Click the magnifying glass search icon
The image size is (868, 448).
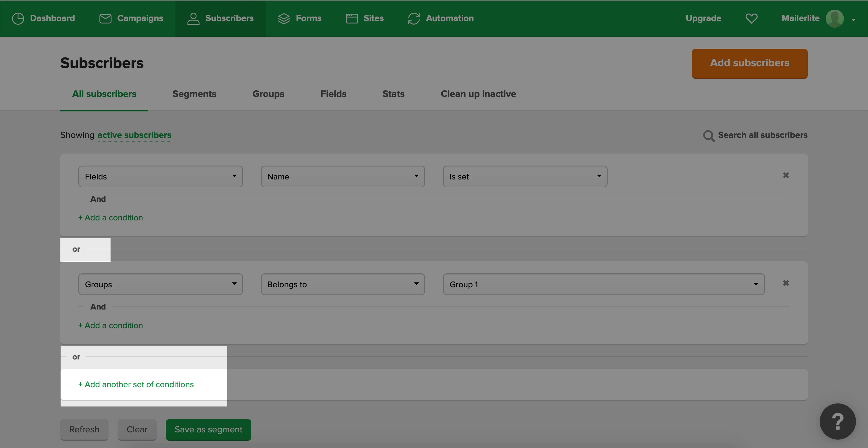(x=709, y=136)
